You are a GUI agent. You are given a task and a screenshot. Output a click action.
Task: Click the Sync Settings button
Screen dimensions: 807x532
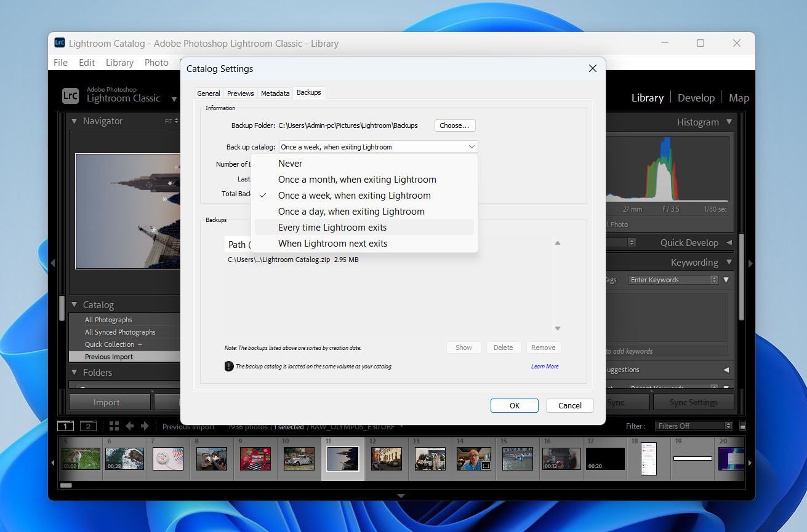693,402
